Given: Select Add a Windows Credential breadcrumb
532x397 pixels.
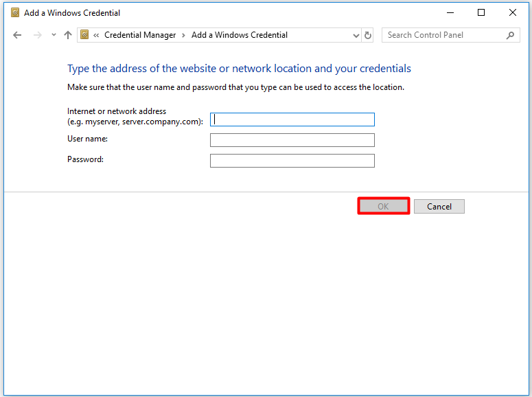Looking at the screenshot, I should pos(239,35).
